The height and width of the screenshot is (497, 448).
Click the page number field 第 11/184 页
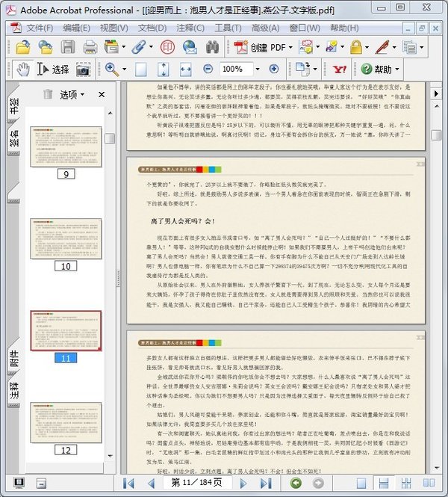pos(197,483)
